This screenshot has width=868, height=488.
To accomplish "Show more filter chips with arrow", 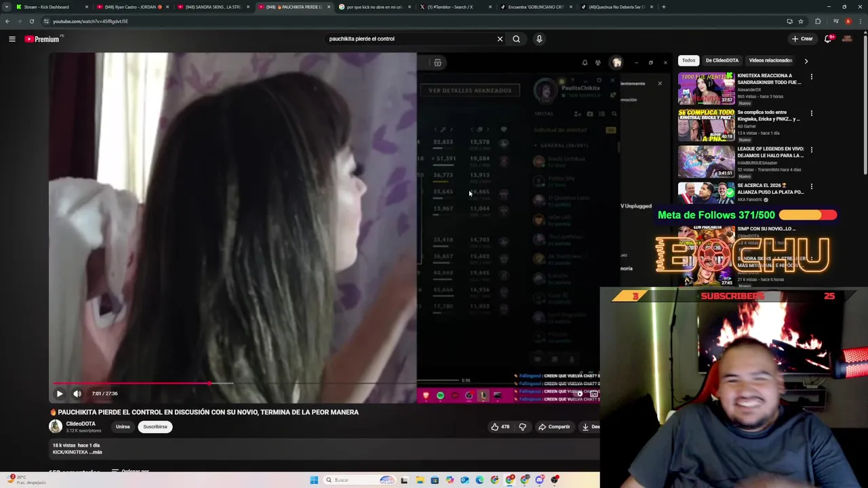I will (806, 61).
